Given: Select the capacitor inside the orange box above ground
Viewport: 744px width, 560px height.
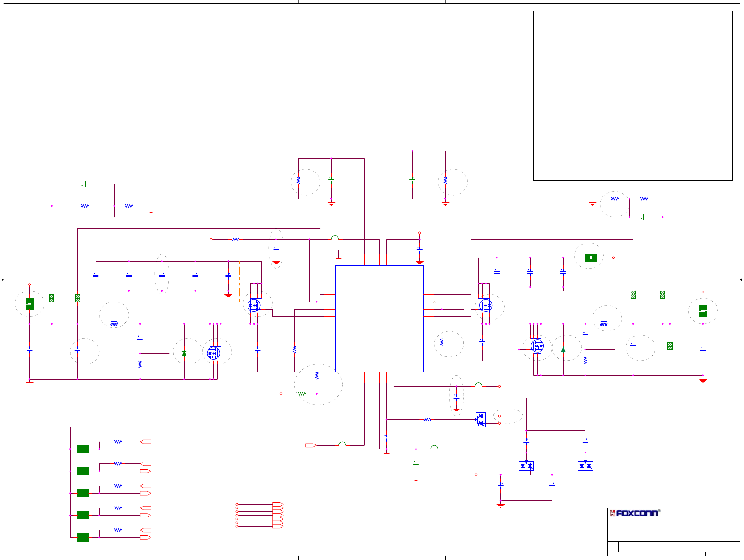Looking at the screenshot, I should (228, 275).
